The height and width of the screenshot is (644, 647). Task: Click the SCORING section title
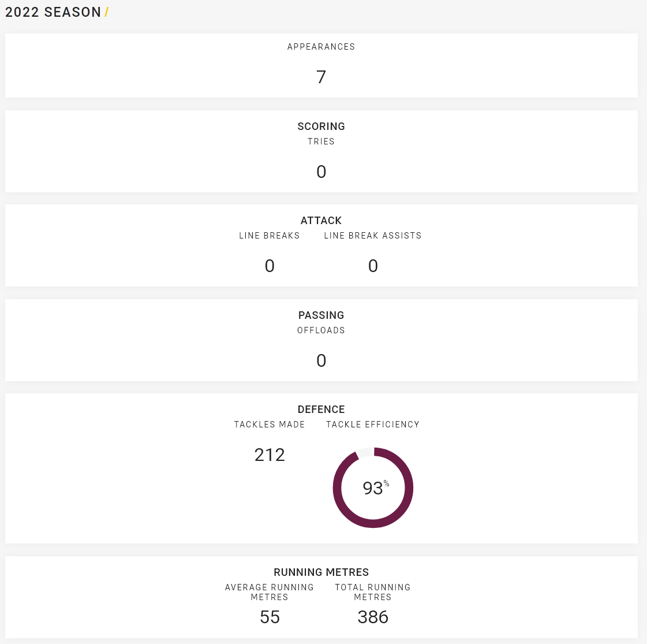pos(321,126)
